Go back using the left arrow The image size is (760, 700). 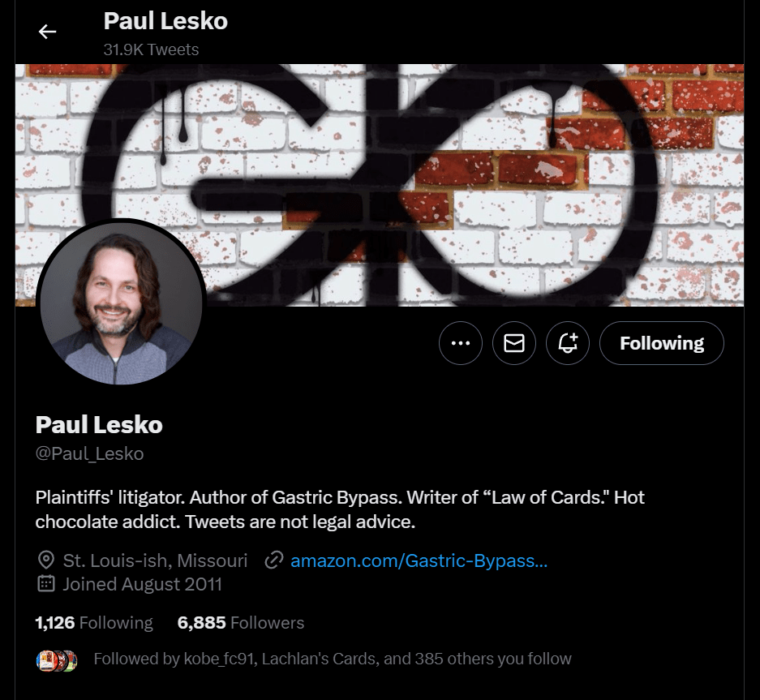click(x=48, y=32)
